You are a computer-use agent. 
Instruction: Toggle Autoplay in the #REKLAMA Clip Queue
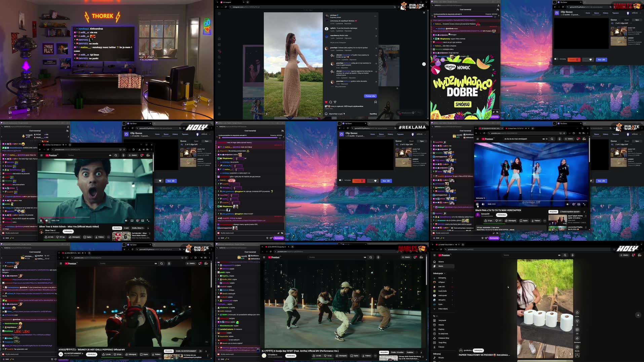tap(341, 180)
